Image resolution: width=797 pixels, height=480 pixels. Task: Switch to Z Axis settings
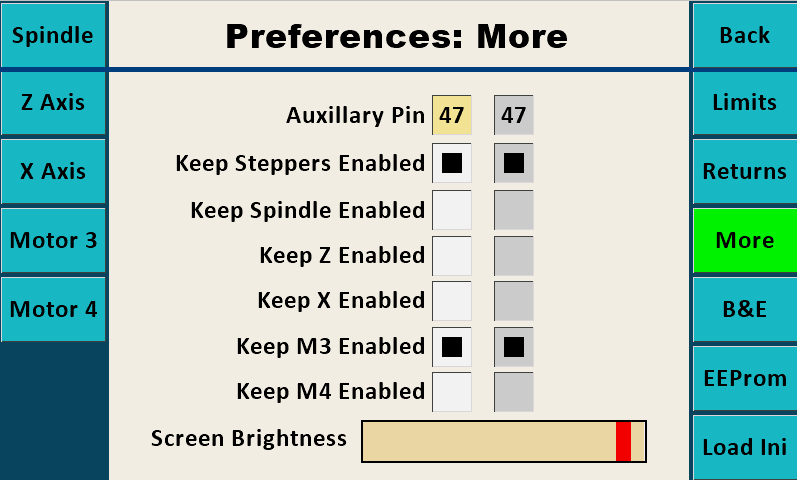[x=53, y=102]
